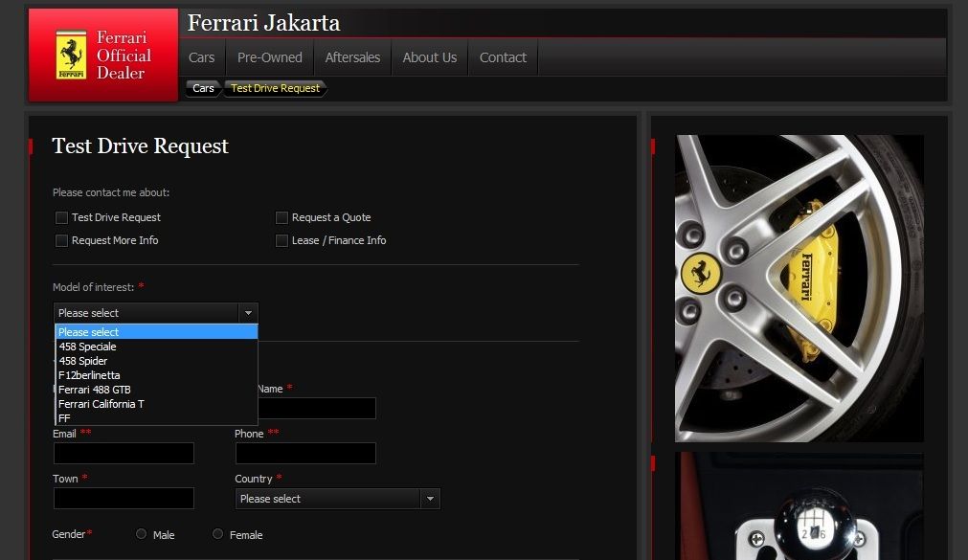Check the Test Drive Request checkbox
Image resolution: width=968 pixels, height=560 pixels.
pyautogui.click(x=61, y=218)
